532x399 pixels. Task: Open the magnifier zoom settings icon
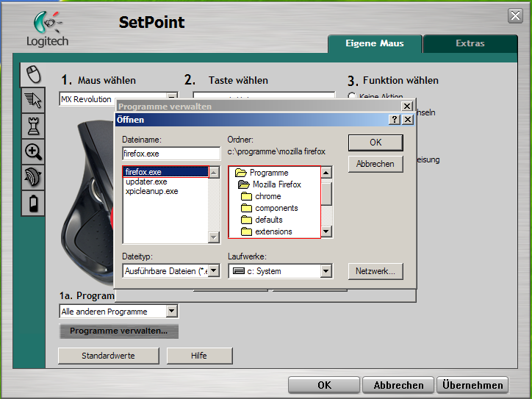pos(33,151)
